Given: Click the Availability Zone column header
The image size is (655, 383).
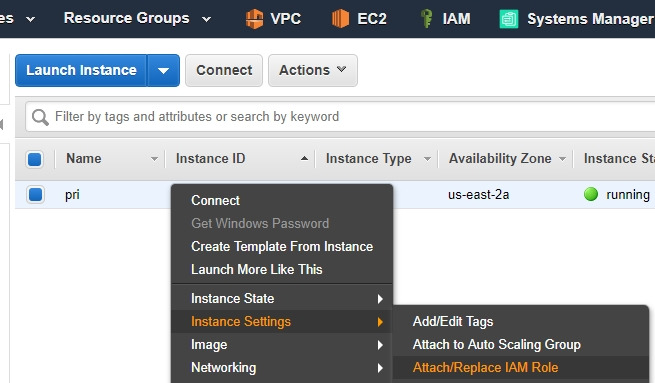Looking at the screenshot, I should (x=500, y=159).
